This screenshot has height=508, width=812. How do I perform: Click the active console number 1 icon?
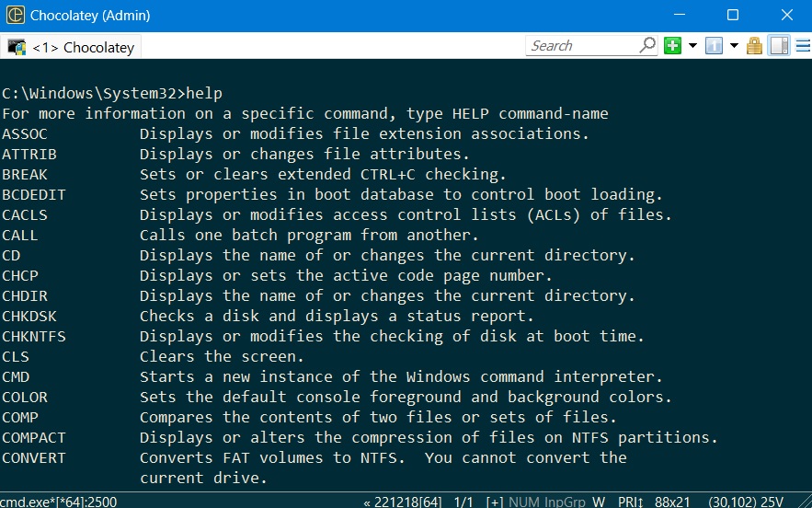(714, 46)
